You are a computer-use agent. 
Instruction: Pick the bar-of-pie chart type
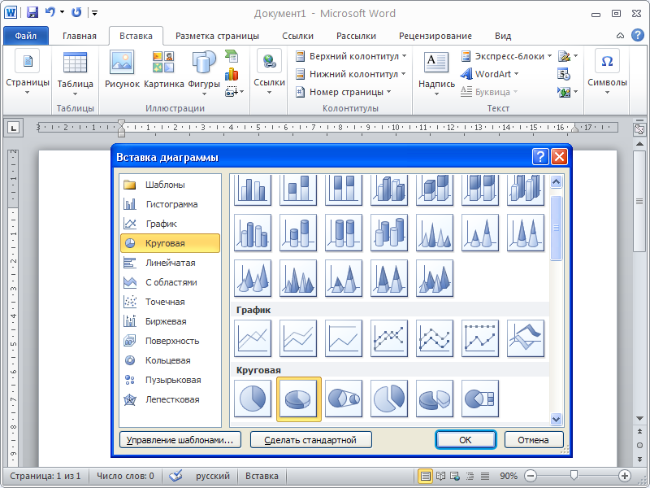(x=480, y=399)
